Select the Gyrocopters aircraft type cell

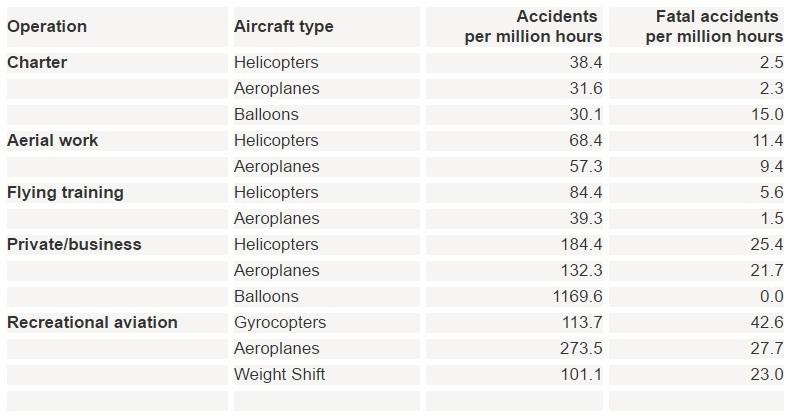[x=280, y=322]
